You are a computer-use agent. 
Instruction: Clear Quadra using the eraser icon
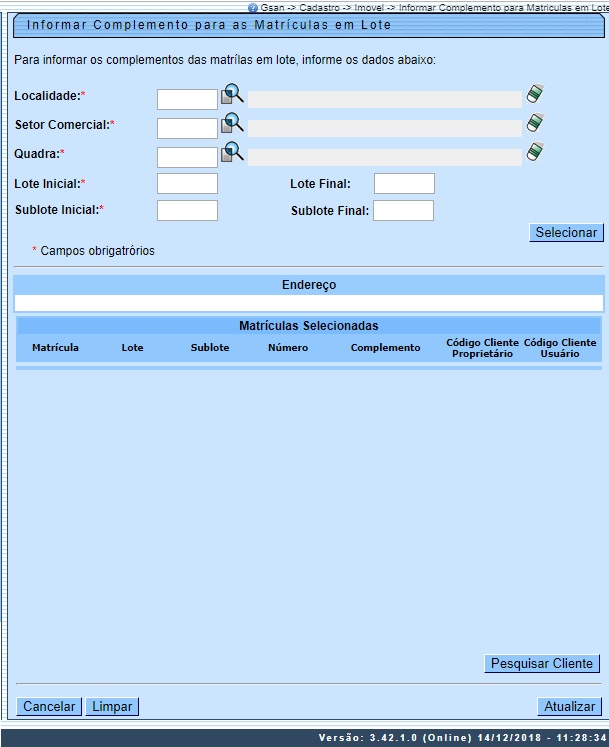click(x=535, y=151)
